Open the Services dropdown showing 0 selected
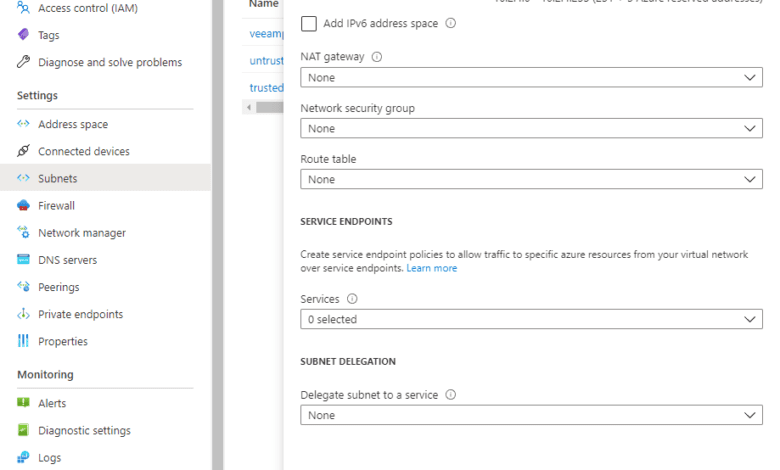 pos(531,319)
